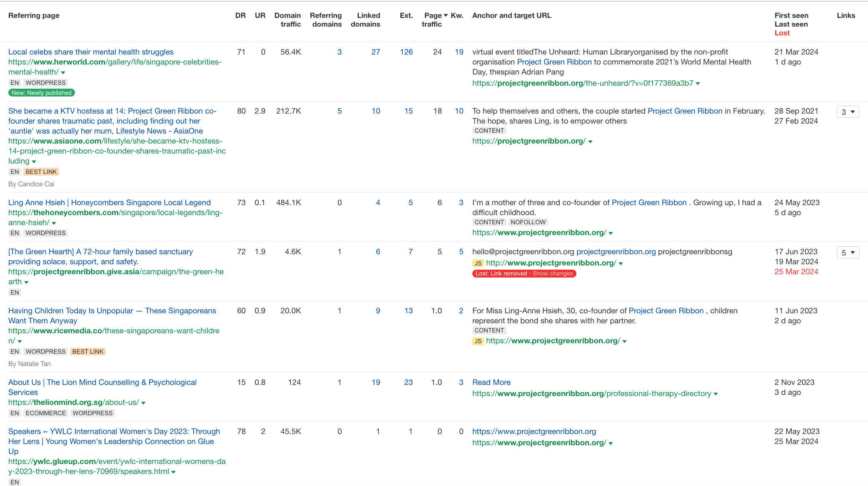Open links count dropdown showing 3

tap(848, 112)
